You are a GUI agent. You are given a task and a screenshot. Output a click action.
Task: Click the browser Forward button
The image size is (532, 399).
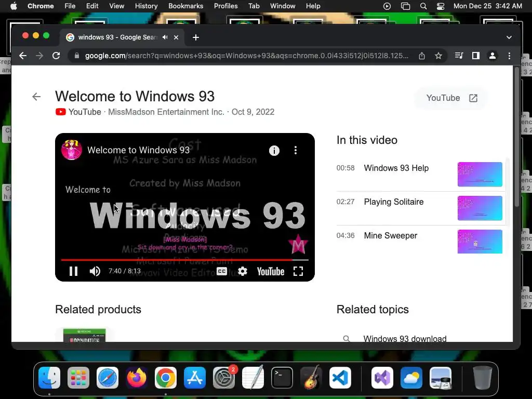(x=39, y=56)
